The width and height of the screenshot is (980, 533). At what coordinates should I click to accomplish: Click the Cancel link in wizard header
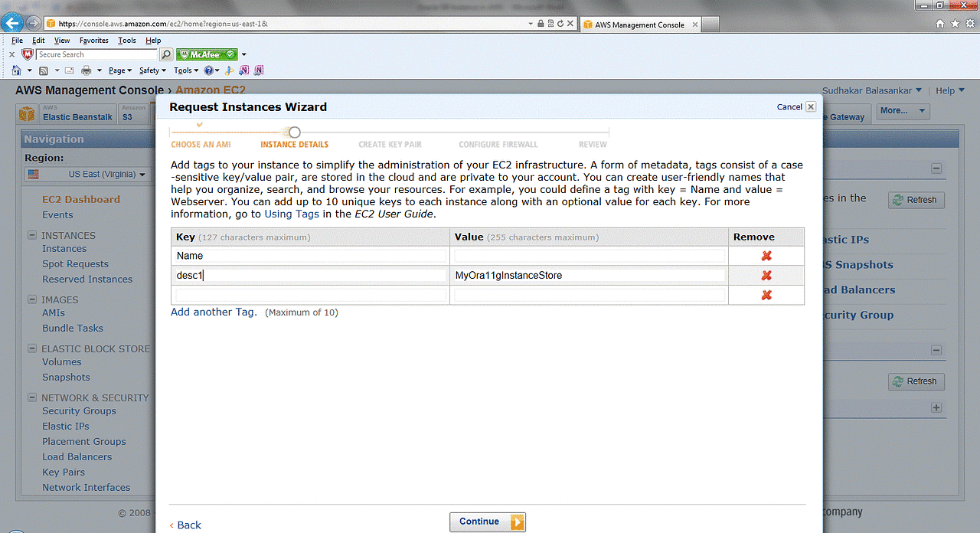[789, 107]
